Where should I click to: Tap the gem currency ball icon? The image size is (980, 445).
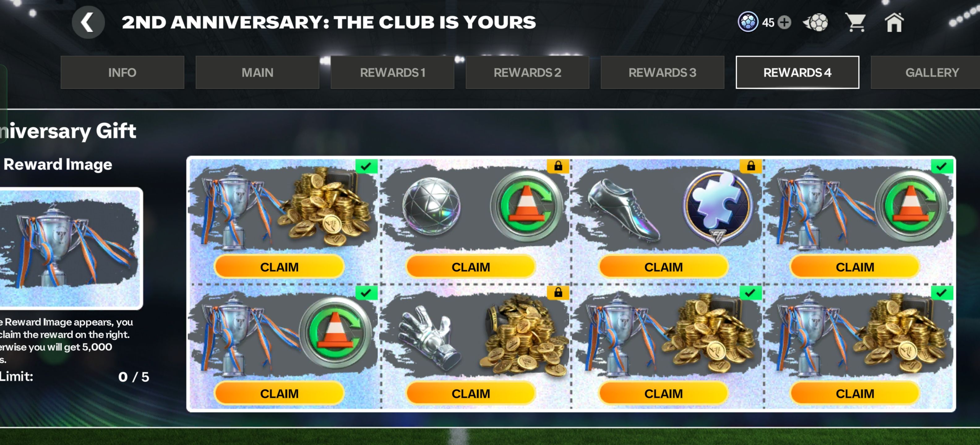pos(748,23)
